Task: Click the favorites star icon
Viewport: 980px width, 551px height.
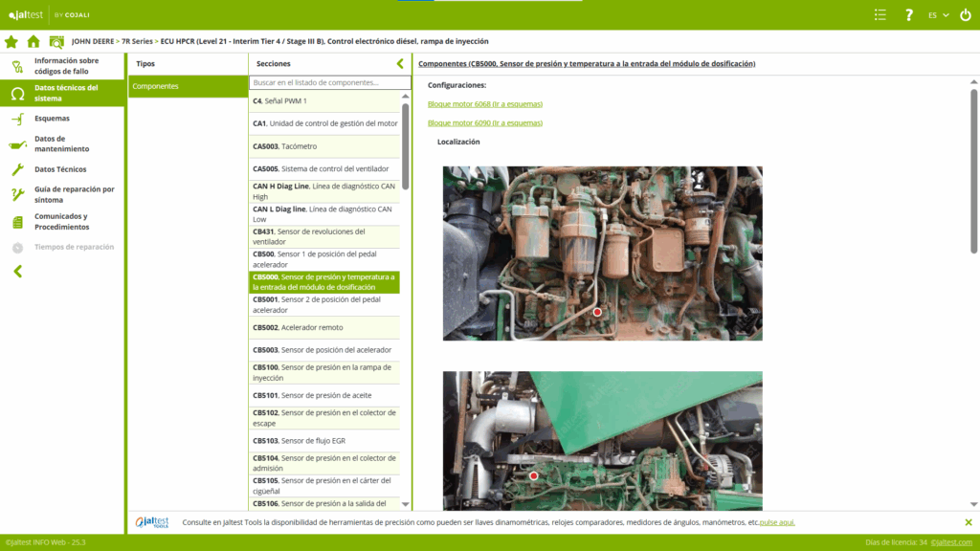Action: pyautogui.click(x=11, y=41)
